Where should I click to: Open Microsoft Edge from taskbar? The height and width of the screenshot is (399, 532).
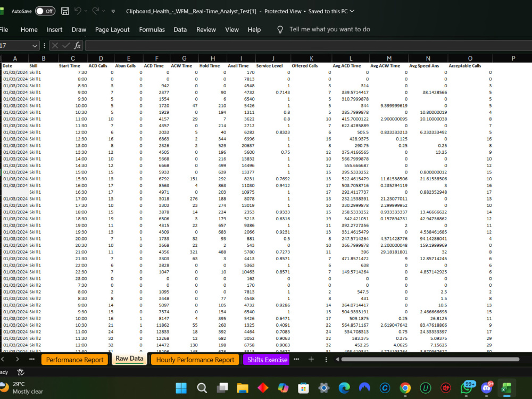pos(344,388)
